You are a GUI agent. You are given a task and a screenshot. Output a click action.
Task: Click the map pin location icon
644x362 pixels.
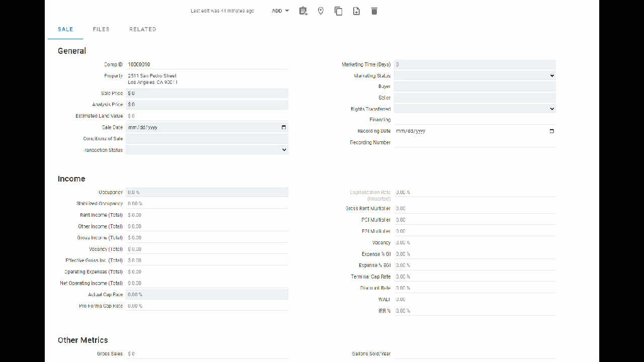coord(320,11)
